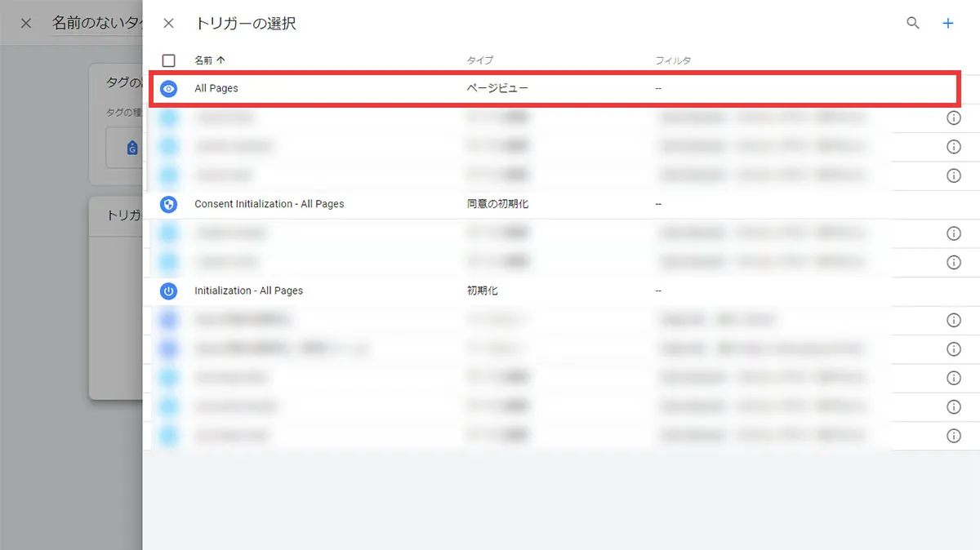980x550 pixels.
Task: Open info icon in row just below Initialization - All Pages
Action: pos(952,320)
